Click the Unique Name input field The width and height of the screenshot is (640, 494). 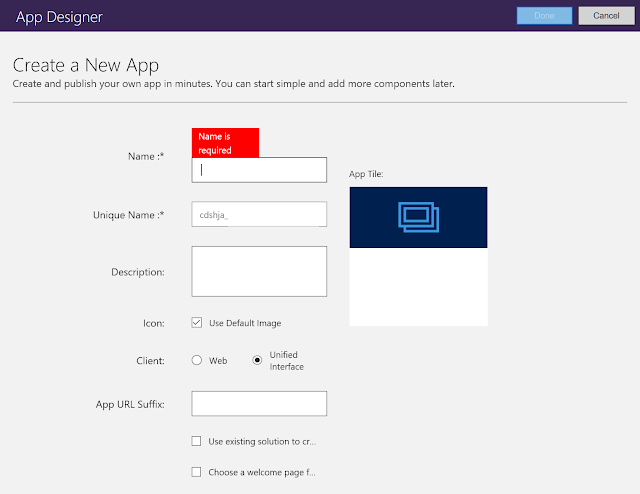(x=259, y=215)
